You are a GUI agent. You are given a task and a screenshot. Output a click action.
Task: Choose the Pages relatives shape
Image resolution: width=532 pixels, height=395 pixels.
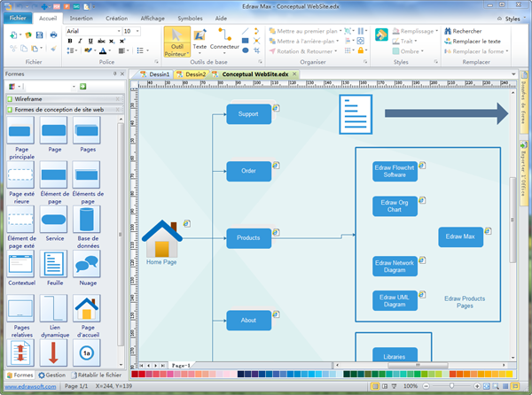click(x=20, y=308)
